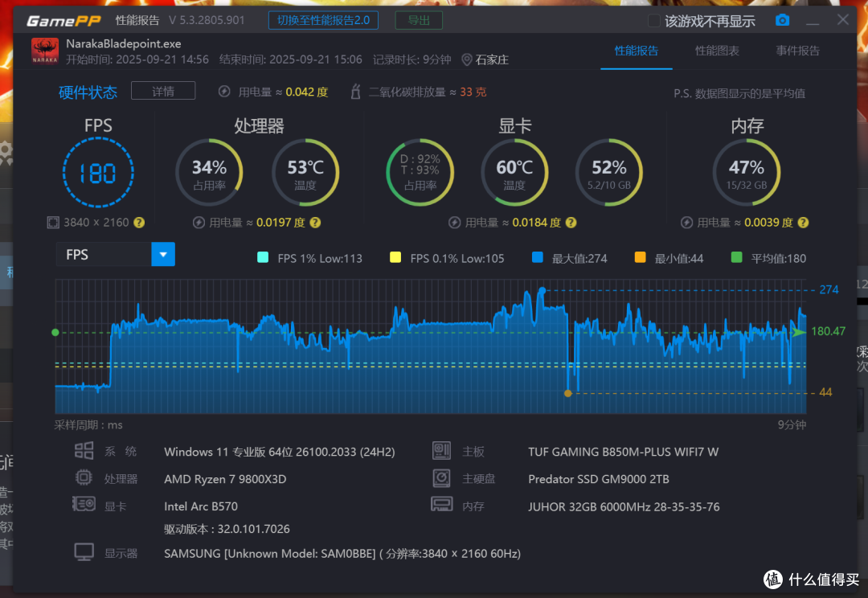Click the maximum 274 marker point on chart

(542, 291)
